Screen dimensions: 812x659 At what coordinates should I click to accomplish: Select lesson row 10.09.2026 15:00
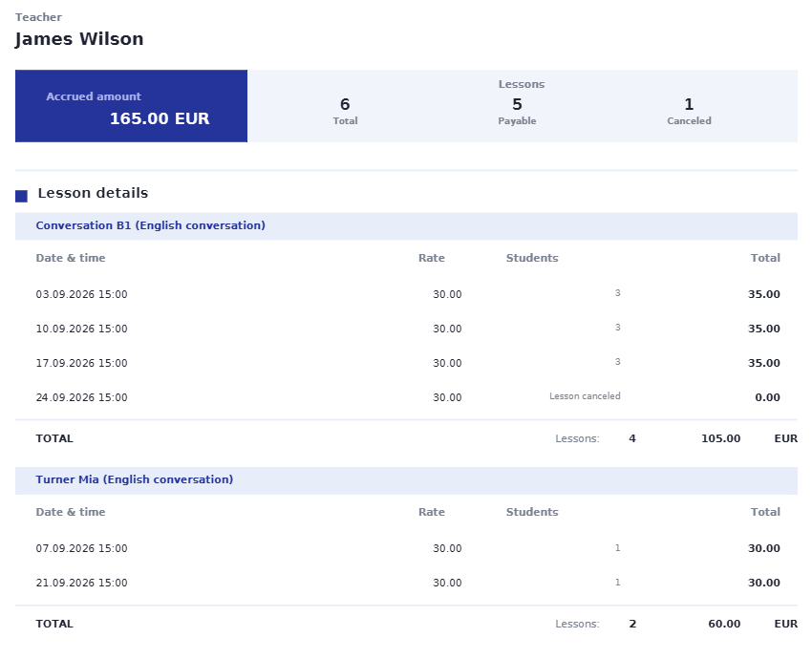point(406,329)
